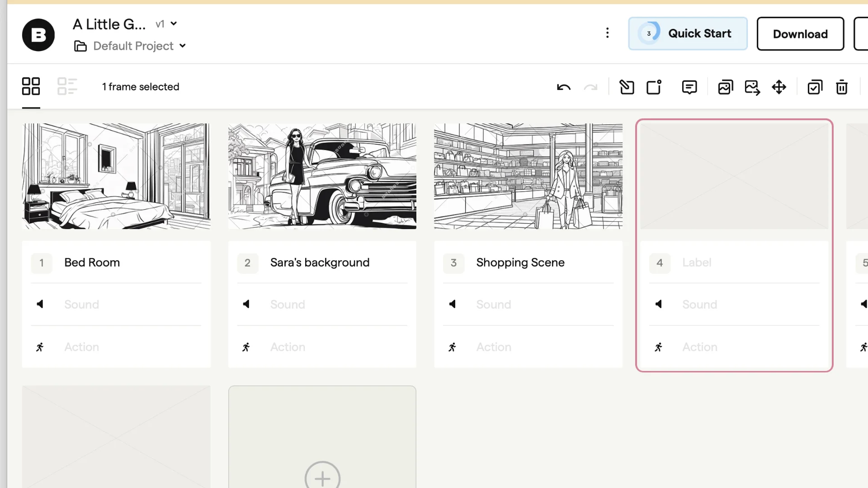Click the new frame square icon
Screen dimensions: 868x488
point(654,87)
